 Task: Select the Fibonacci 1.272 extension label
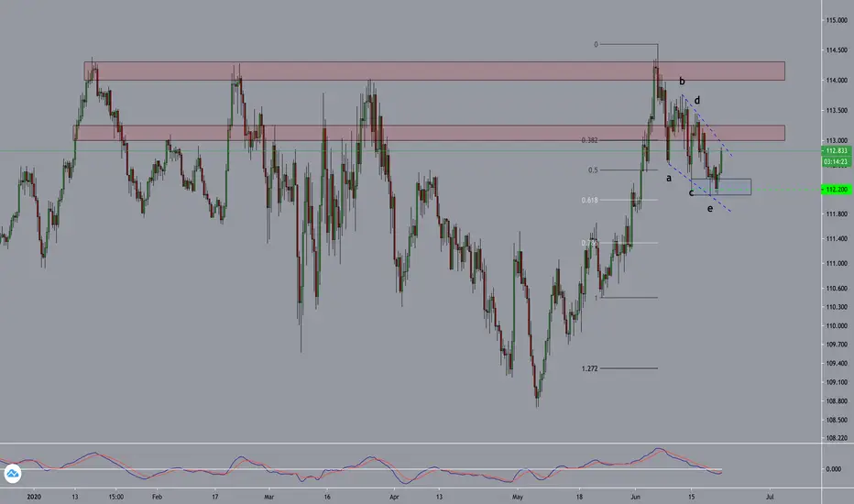click(589, 368)
